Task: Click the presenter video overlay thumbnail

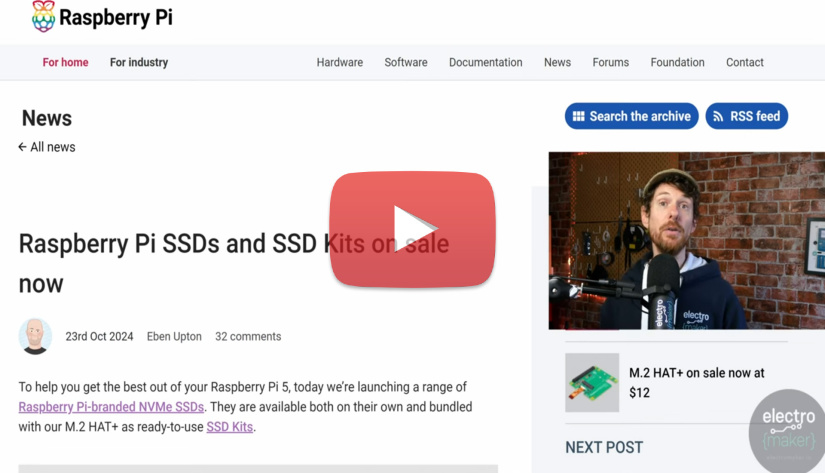Action: (687, 240)
